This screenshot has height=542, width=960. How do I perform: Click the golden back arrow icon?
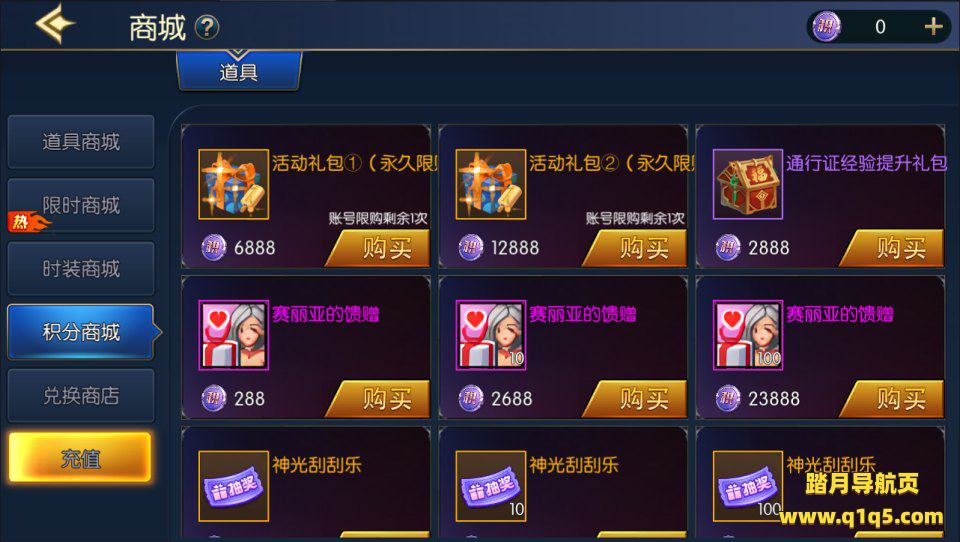tap(55, 24)
